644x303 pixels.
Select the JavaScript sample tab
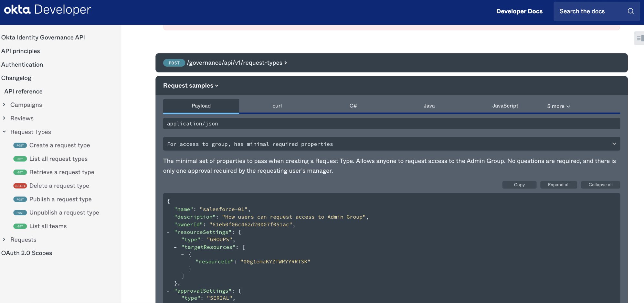click(x=505, y=106)
